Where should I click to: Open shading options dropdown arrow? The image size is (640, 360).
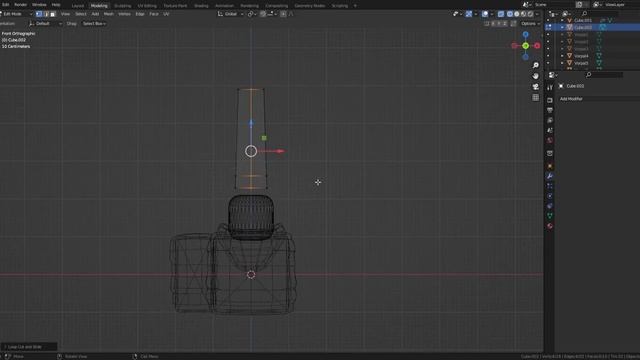pyautogui.click(x=537, y=14)
